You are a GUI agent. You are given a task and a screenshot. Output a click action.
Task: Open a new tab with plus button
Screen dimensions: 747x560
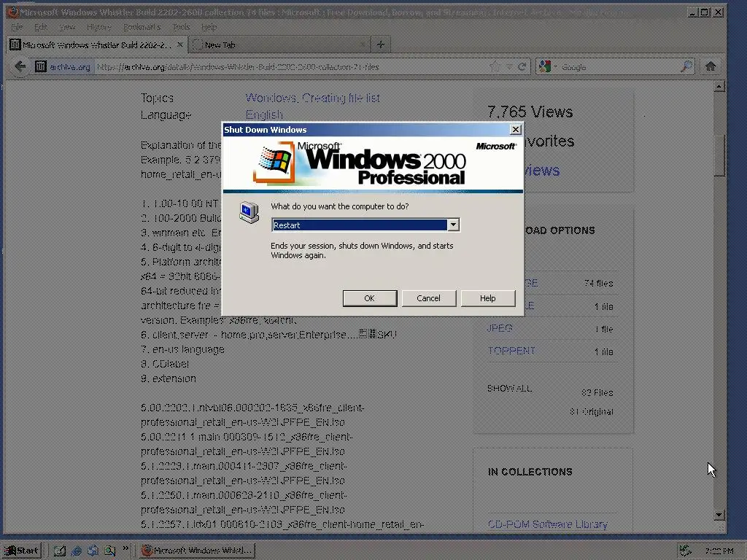click(x=380, y=44)
